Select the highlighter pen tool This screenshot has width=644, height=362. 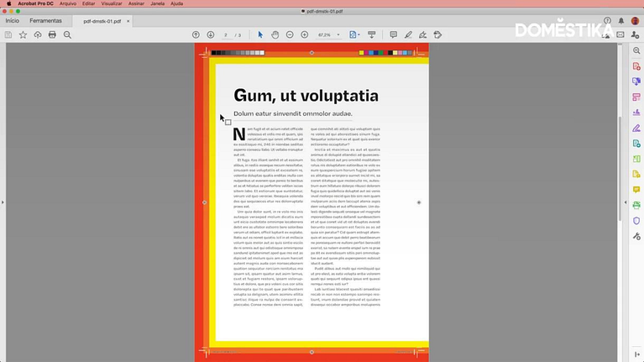408,34
